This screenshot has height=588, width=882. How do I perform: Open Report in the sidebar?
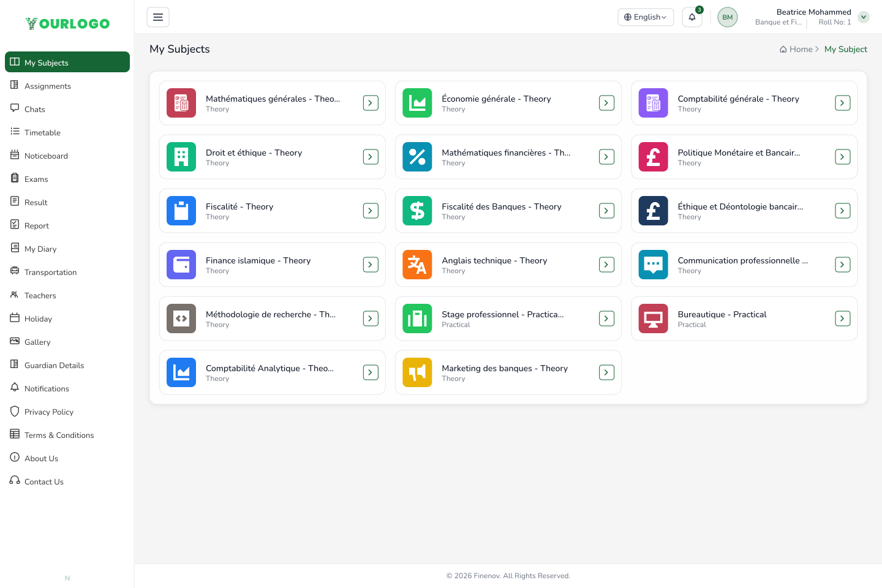click(x=67, y=225)
